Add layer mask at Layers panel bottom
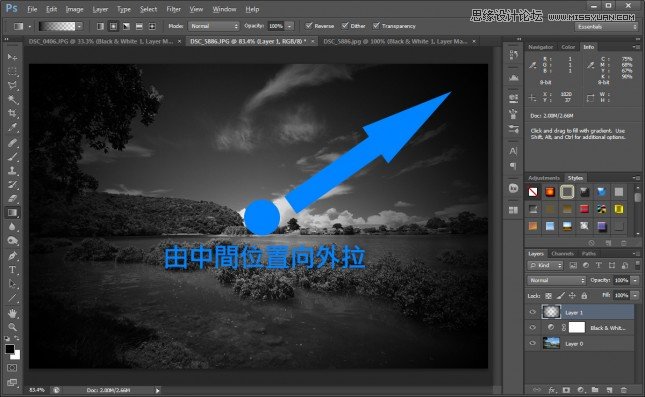 566,390
